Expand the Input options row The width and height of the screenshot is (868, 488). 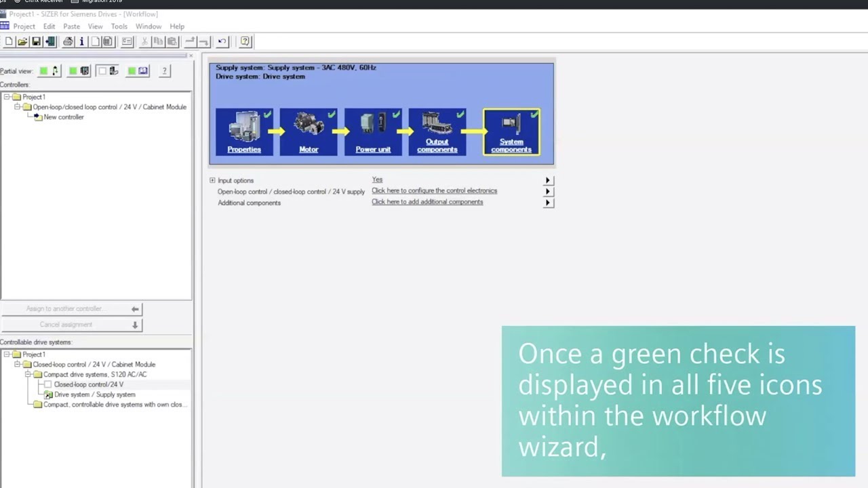212,180
